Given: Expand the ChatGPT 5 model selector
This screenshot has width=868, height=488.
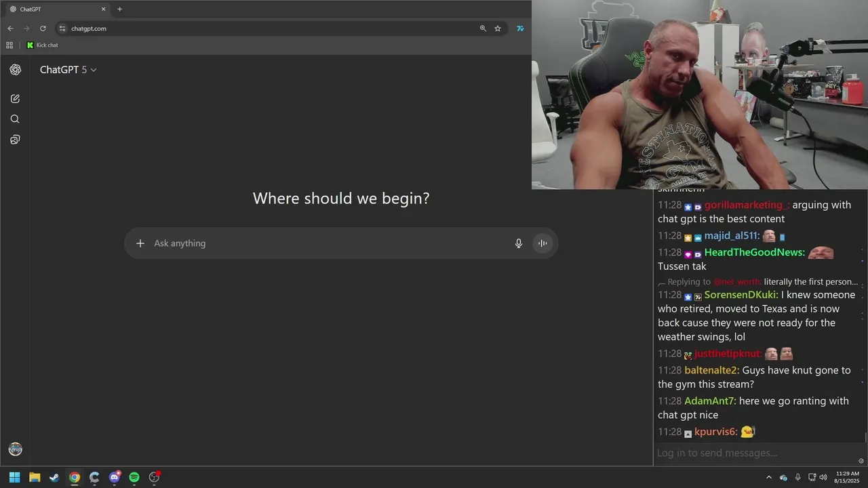Looking at the screenshot, I should pos(68,70).
